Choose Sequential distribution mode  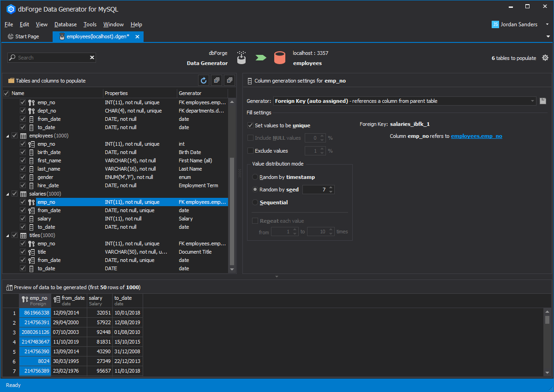(x=255, y=202)
